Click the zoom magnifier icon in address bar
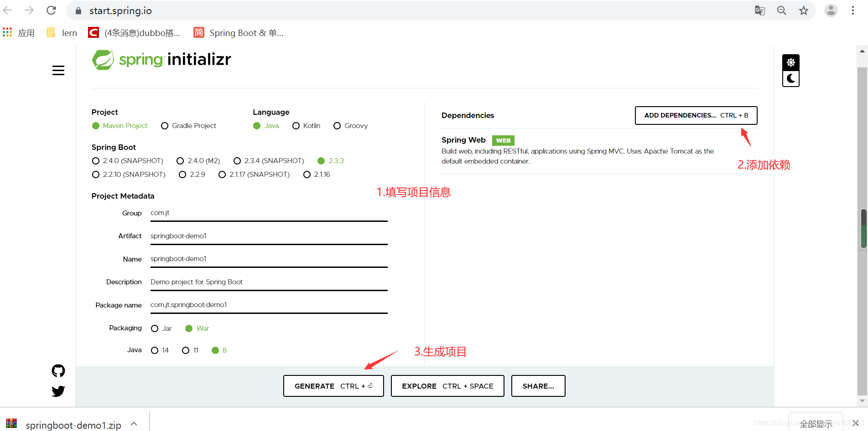Image resolution: width=868 pixels, height=431 pixels. 781,10
